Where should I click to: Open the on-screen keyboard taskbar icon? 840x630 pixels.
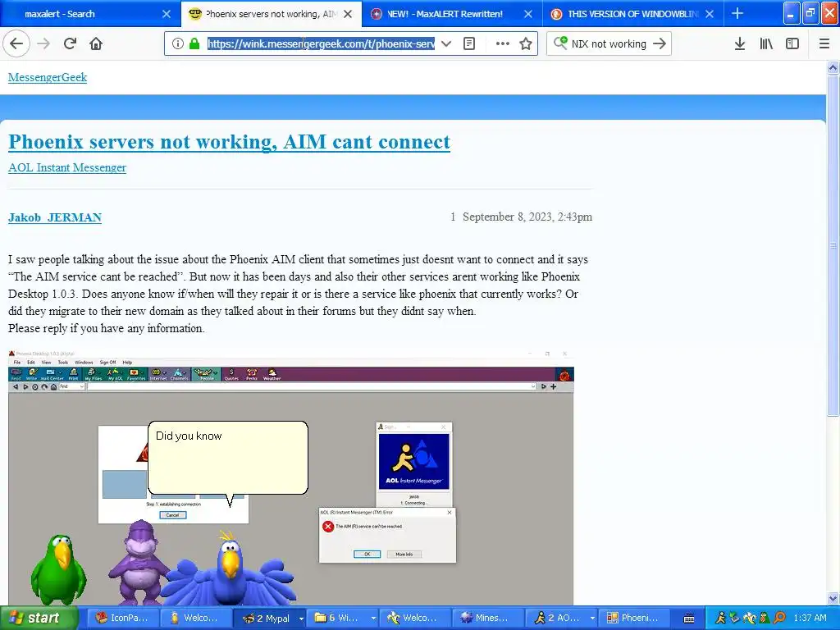pyautogui.click(x=689, y=619)
